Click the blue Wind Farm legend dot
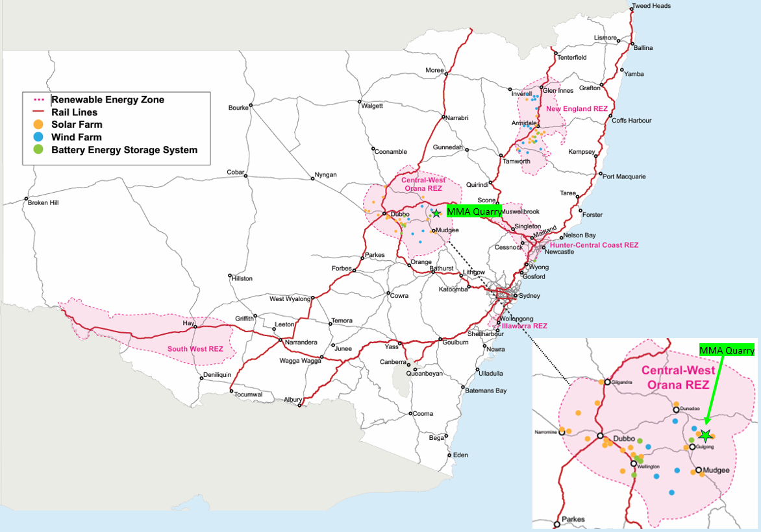The width and height of the screenshot is (761, 532). (38, 137)
